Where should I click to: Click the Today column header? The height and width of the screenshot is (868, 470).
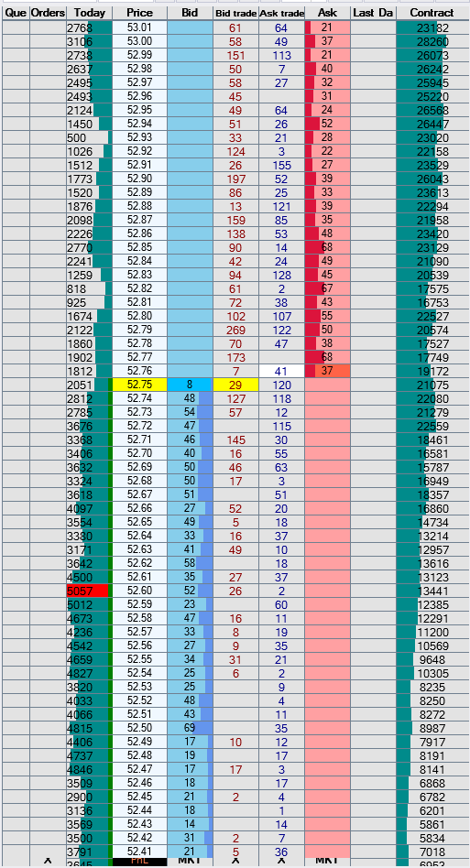tap(89, 13)
